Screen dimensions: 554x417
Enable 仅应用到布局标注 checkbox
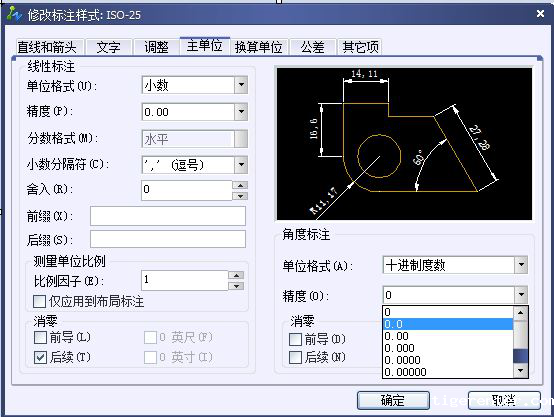[39, 302]
